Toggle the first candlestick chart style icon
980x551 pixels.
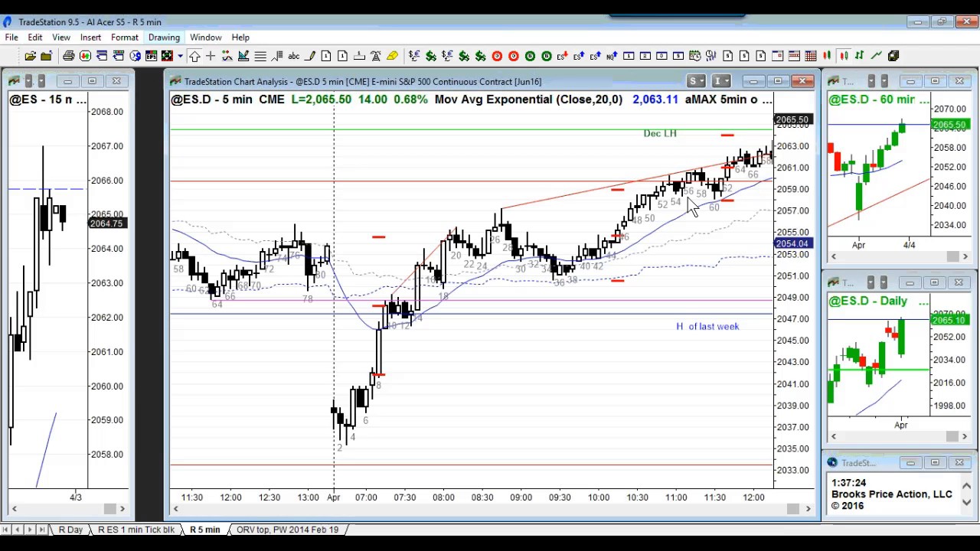coord(827,56)
